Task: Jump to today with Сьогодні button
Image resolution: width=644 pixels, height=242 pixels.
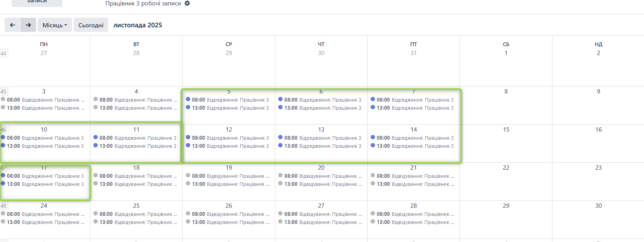Action: coord(91,25)
